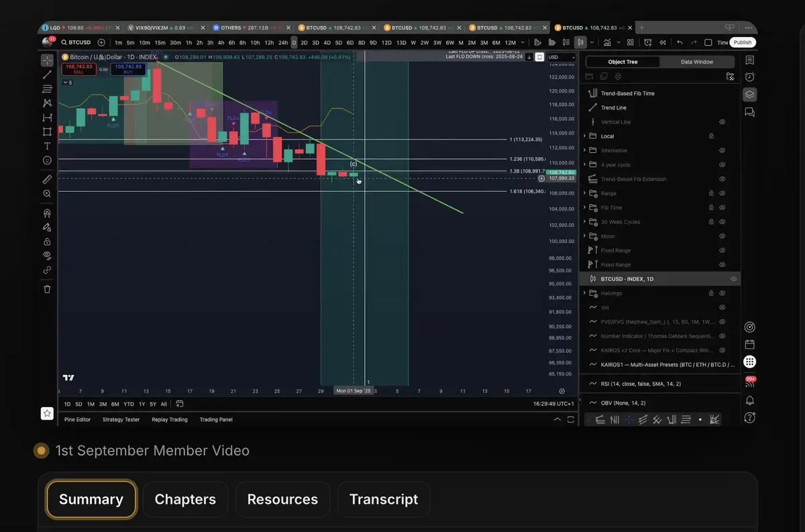This screenshot has height=532, width=805.
Task: Click the add symbol plus icon
Action: coord(101,42)
